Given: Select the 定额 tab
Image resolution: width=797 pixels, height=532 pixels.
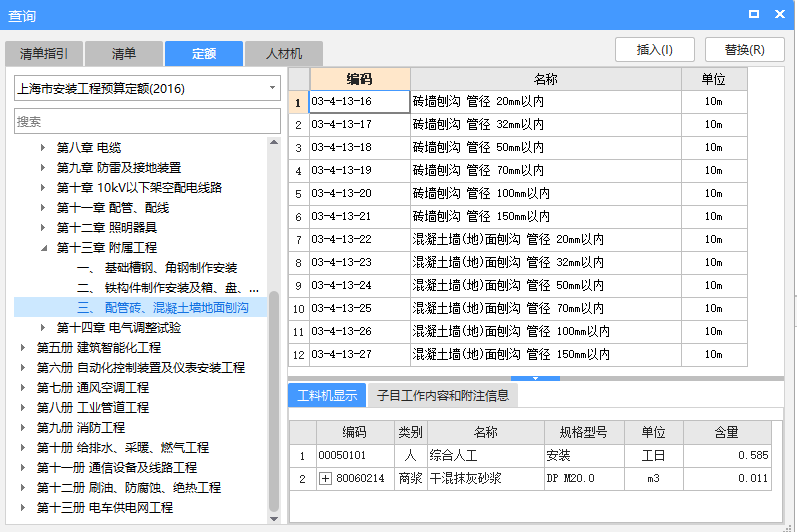Looking at the screenshot, I should 204,54.
